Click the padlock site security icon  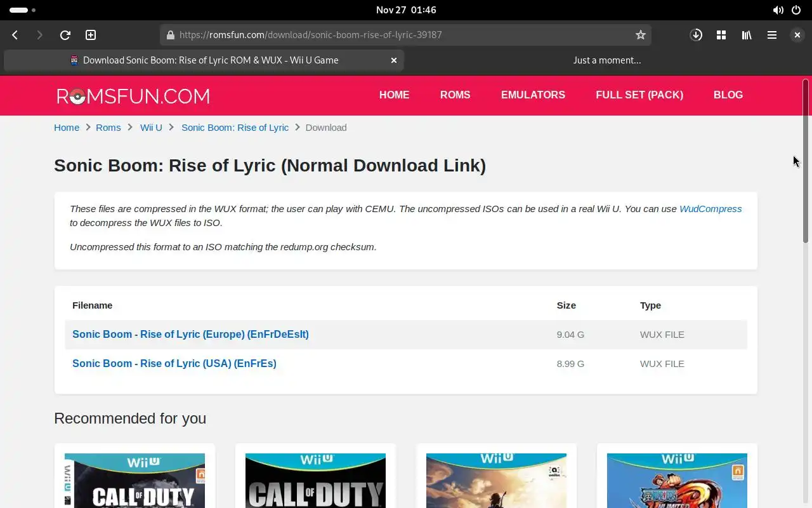(x=170, y=35)
